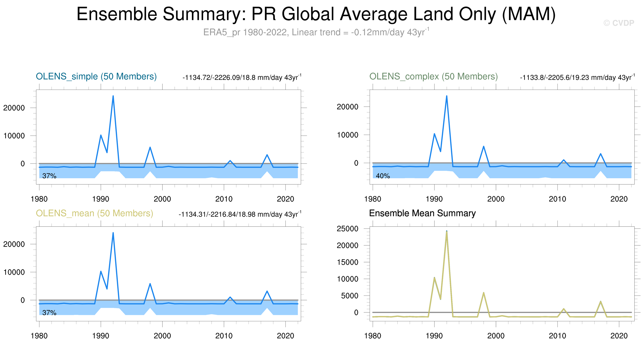Click OLENS_mean trend statistics text
The image size is (644, 345).
click(240, 214)
